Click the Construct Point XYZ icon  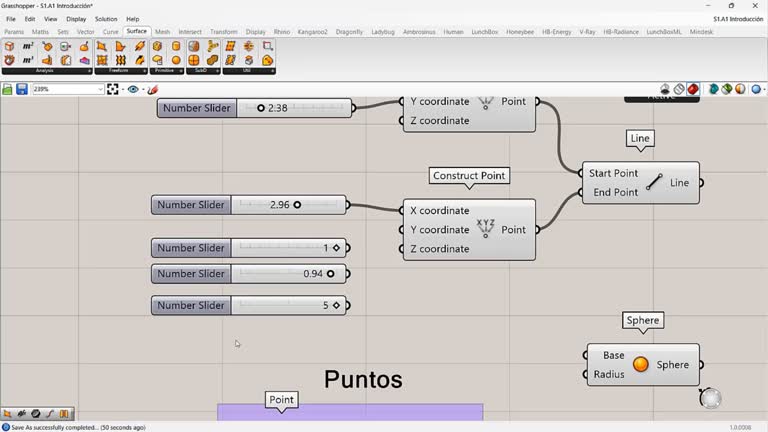click(485, 229)
